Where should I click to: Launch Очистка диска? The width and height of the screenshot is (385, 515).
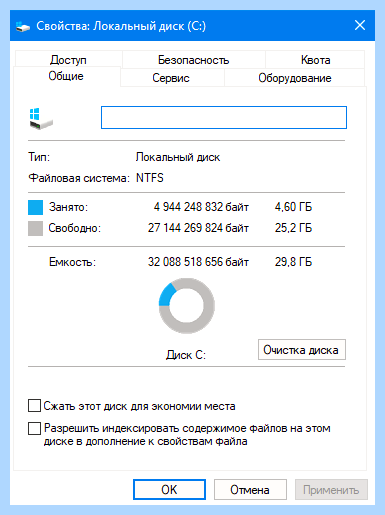pyautogui.click(x=302, y=350)
